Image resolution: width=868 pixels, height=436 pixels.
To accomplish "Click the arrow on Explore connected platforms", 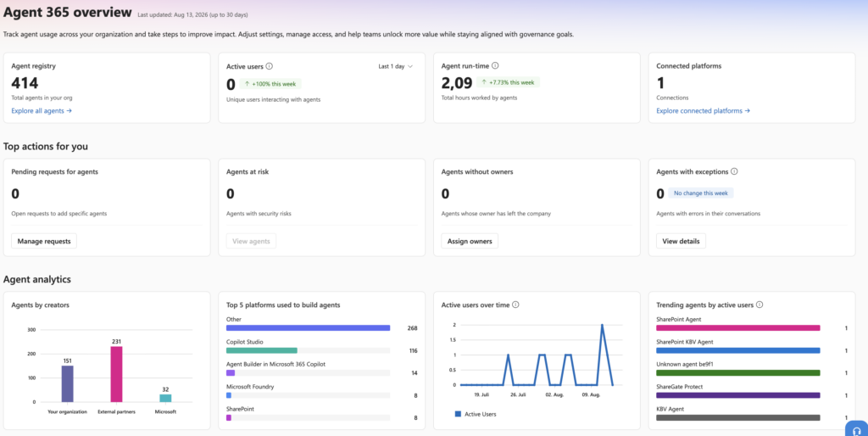I will [748, 111].
